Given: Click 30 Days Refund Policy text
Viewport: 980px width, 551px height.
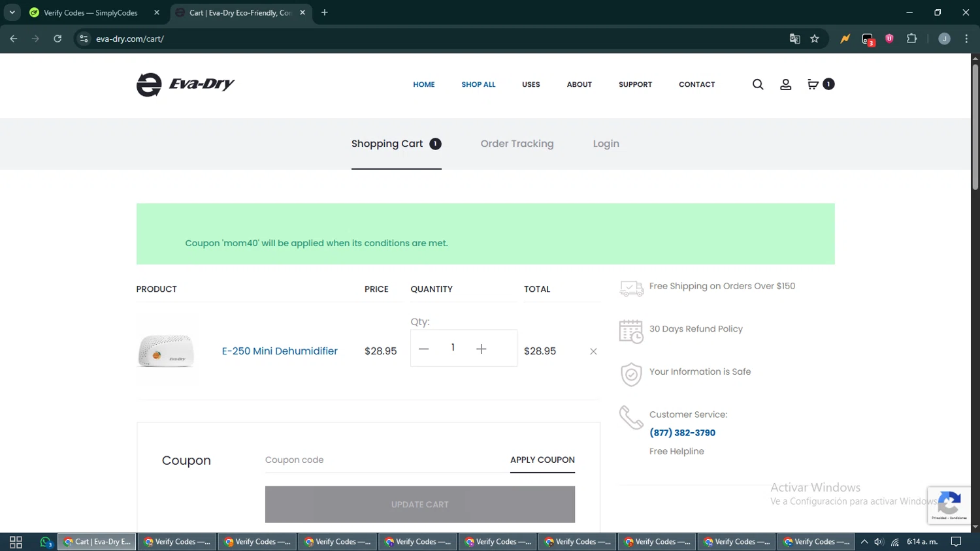Looking at the screenshot, I should [x=696, y=329].
